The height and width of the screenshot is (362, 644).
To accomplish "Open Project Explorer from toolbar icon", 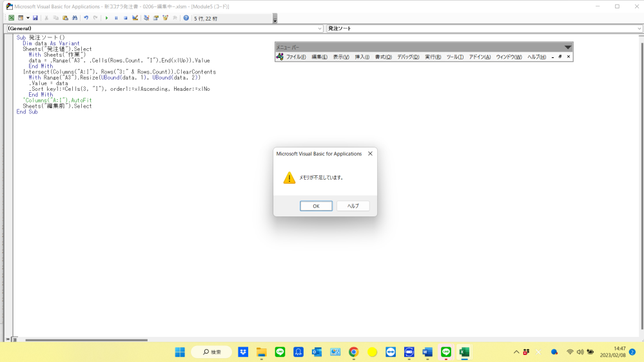I will (147, 18).
